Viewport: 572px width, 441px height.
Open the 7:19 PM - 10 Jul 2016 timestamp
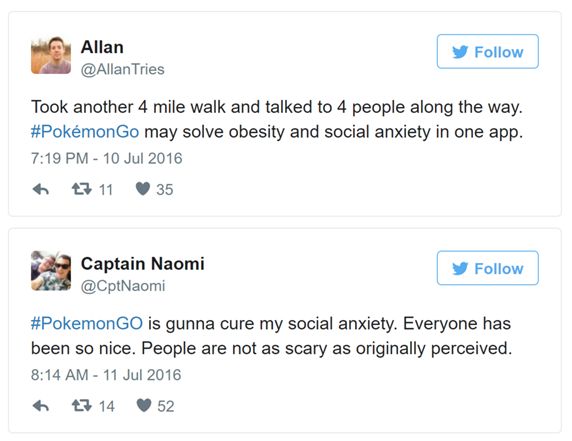pyautogui.click(x=107, y=159)
